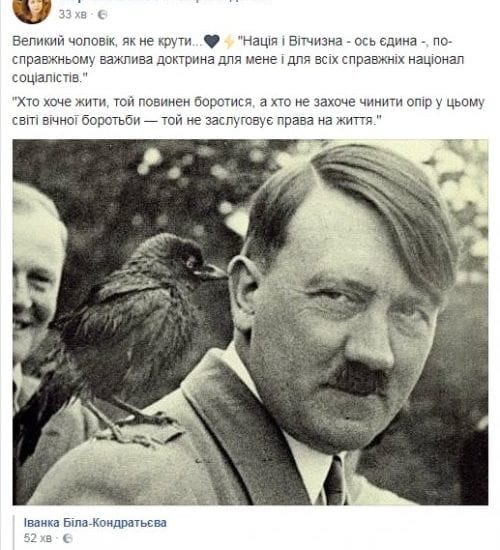This screenshot has height=550, width=500.
Task: Open the 33 хв post timestamp
Action: [x=72, y=14]
